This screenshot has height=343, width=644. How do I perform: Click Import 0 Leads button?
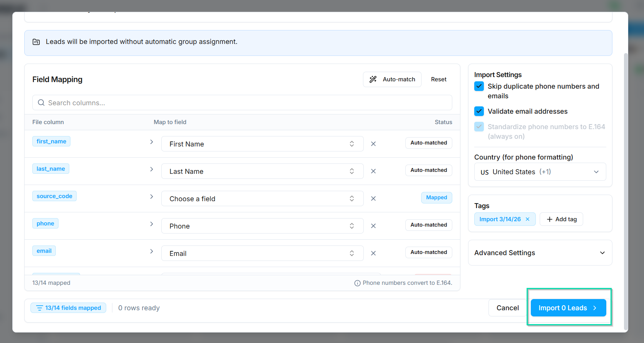point(568,308)
